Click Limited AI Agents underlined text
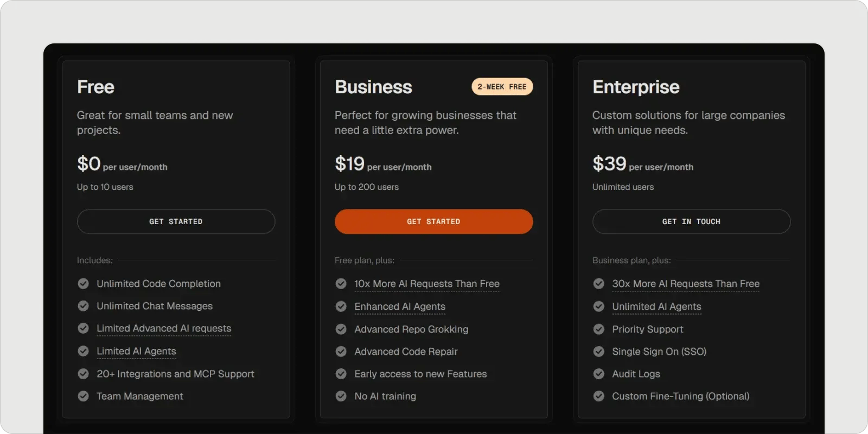Image resolution: width=868 pixels, height=434 pixels. point(136,351)
